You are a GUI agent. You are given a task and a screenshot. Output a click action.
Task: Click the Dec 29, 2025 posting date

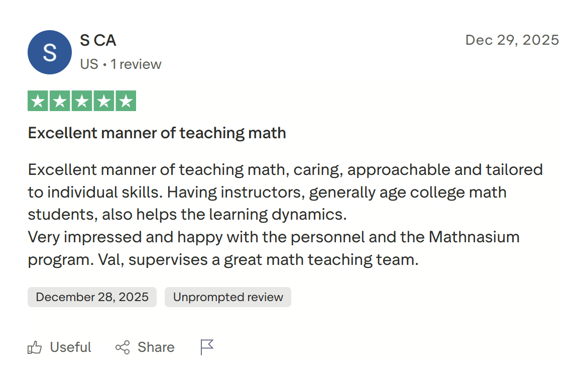512,40
